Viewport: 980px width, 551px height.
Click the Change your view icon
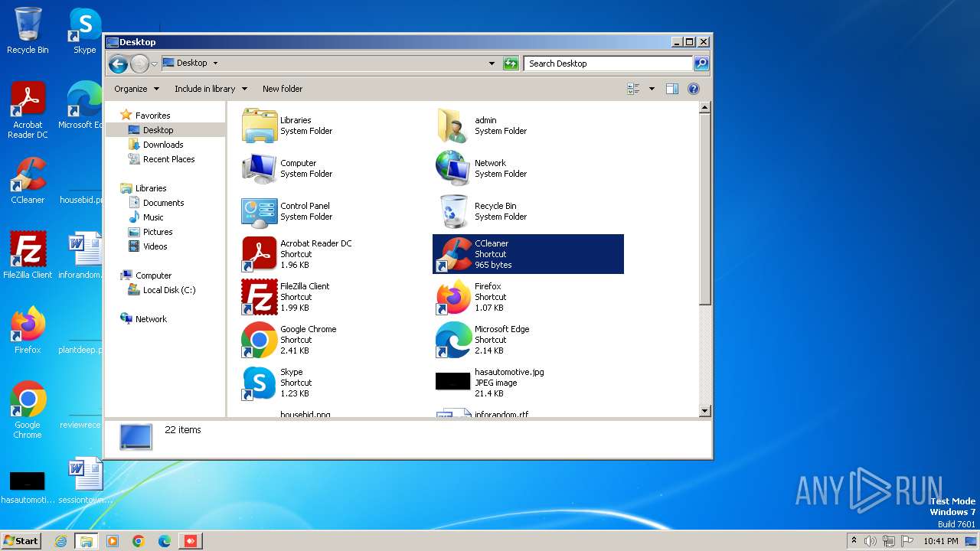(x=634, y=89)
